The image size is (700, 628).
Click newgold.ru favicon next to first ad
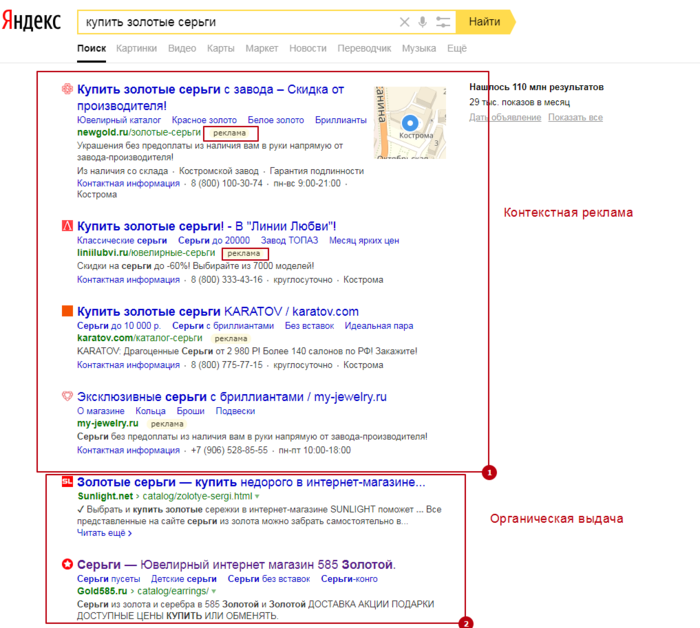pos(67,89)
